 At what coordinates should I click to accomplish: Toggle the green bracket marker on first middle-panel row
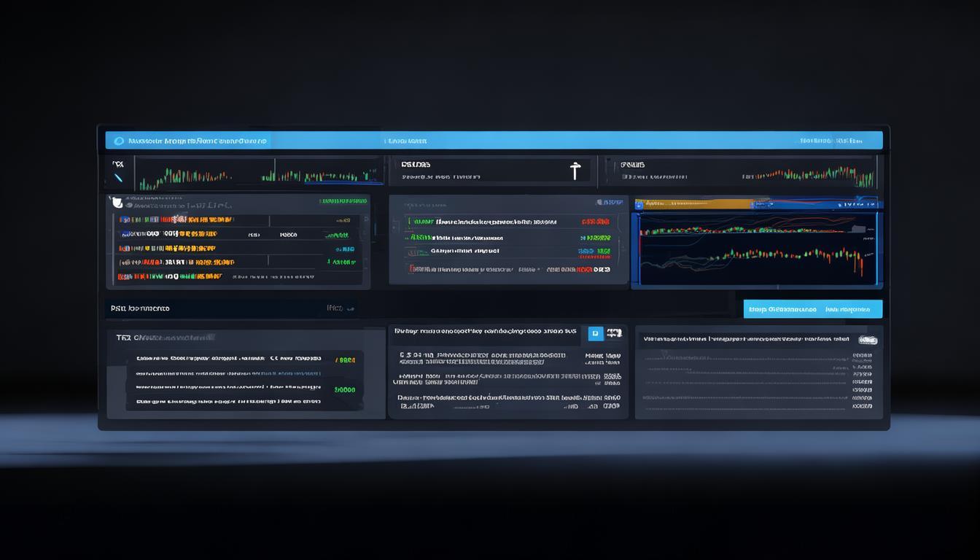pyautogui.click(x=411, y=222)
